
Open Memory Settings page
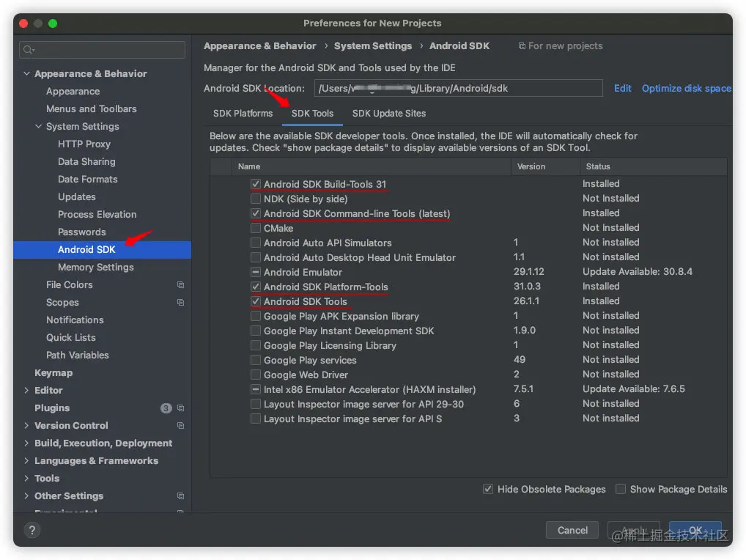tap(95, 268)
